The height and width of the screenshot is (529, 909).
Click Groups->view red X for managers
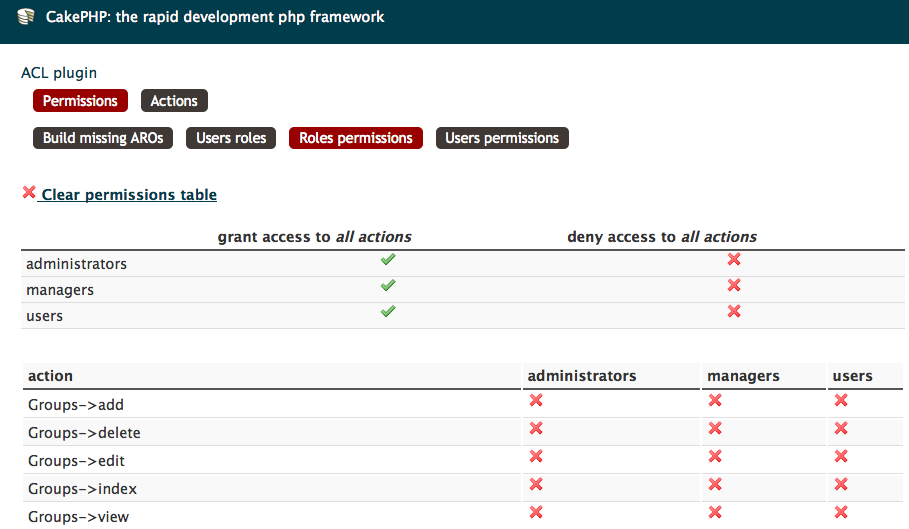point(715,512)
